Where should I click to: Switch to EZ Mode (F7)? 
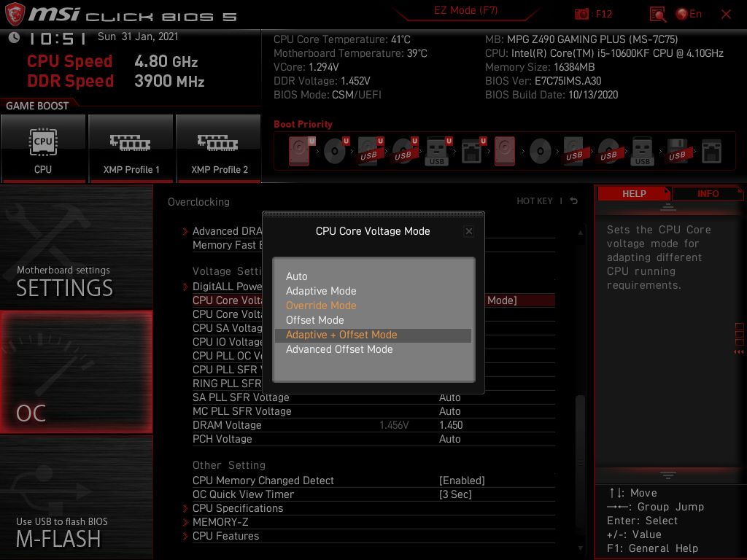[x=465, y=11]
